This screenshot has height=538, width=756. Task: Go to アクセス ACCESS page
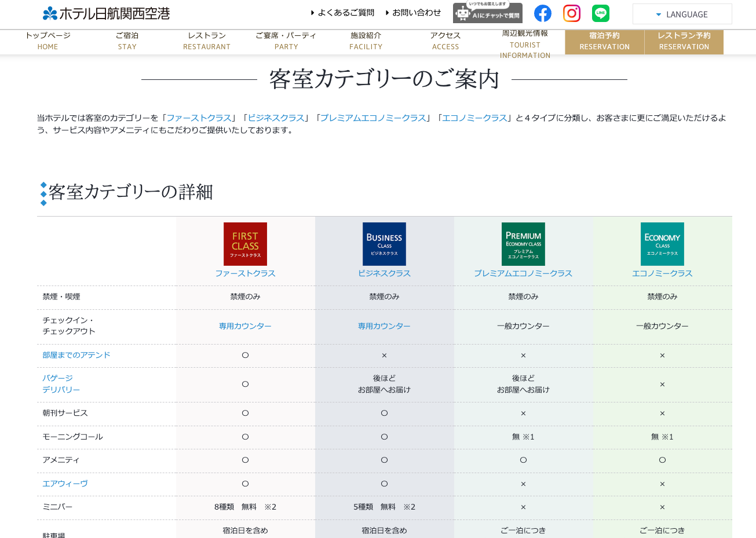point(445,41)
